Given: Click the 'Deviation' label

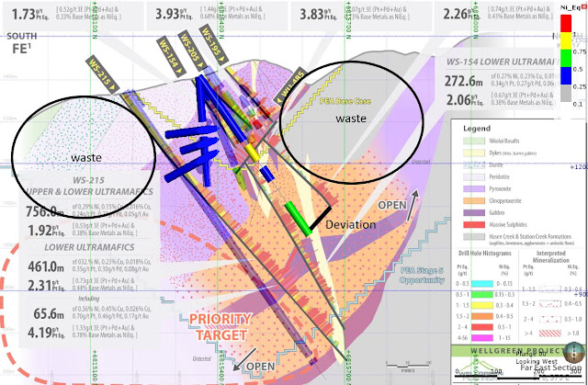Looking at the screenshot, I should [x=350, y=224].
